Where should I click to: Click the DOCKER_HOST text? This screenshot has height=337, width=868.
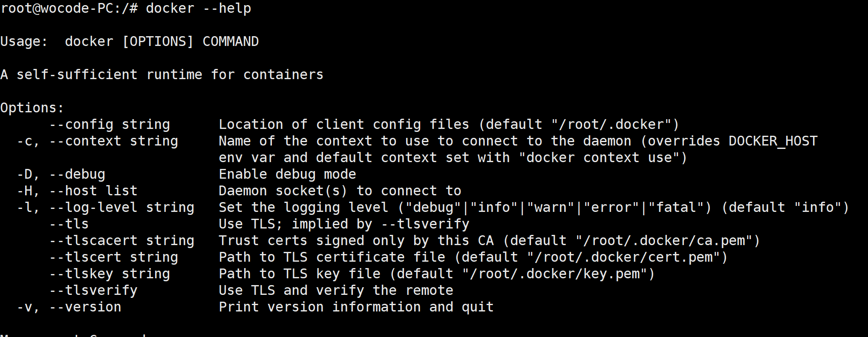pyautogui.click(x=773, y=141)
